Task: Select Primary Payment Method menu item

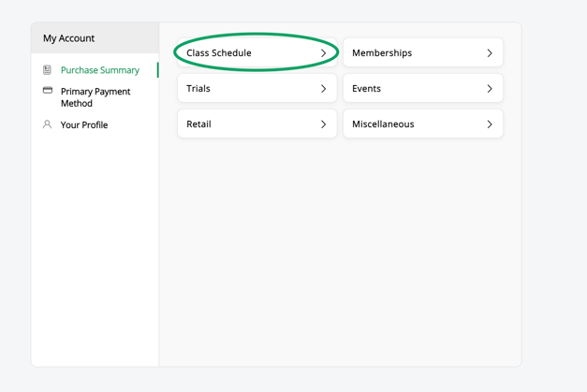Action: [x=95, y=97]
